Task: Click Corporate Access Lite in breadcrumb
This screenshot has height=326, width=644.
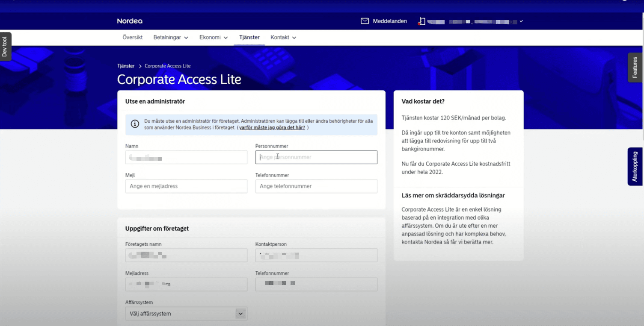Action: pyautogui.click(x=168, y=66)
